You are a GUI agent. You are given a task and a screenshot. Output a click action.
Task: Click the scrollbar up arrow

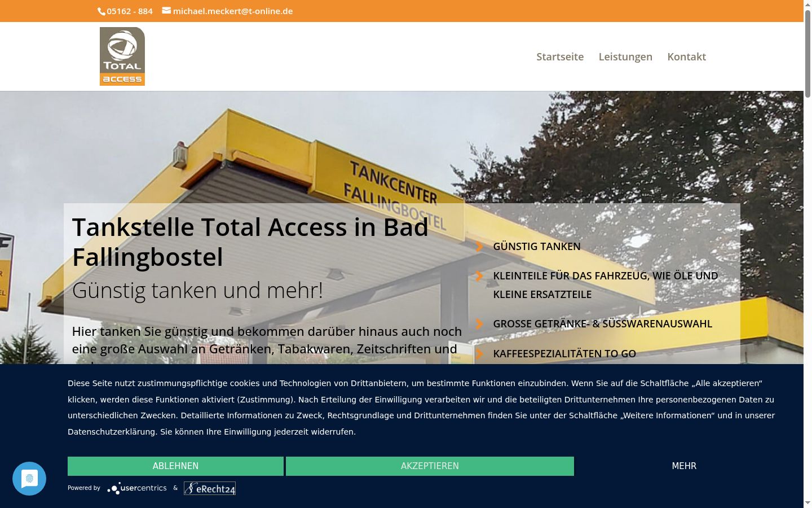(x=807, y=5)
